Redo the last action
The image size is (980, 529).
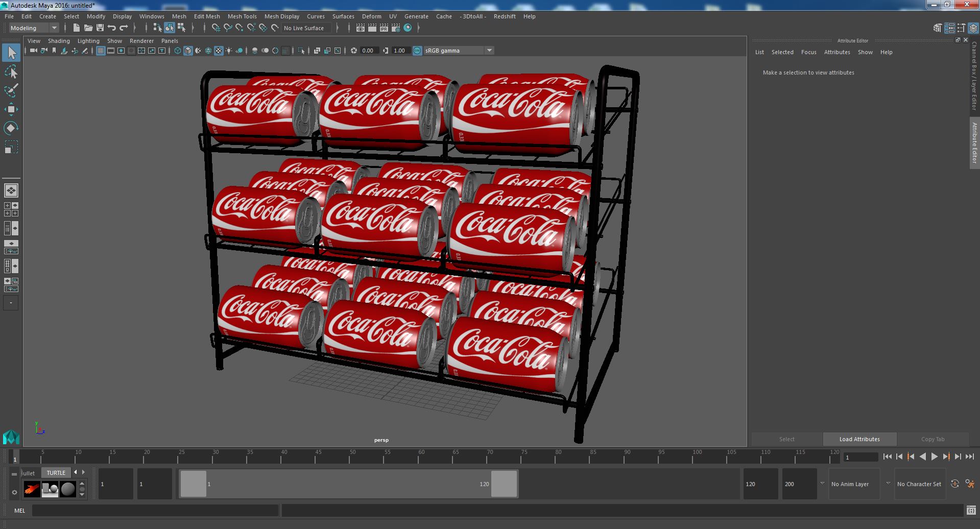tap(124, 28)
